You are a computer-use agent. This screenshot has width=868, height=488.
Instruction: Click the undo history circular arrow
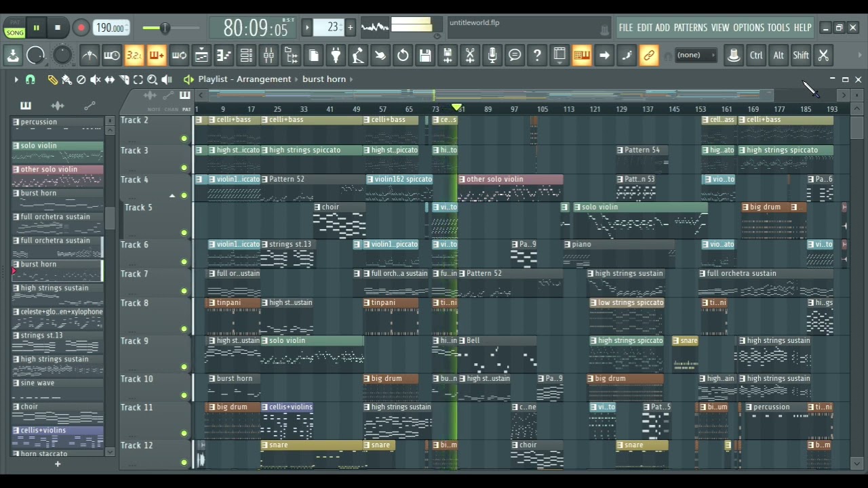point(403,56)
